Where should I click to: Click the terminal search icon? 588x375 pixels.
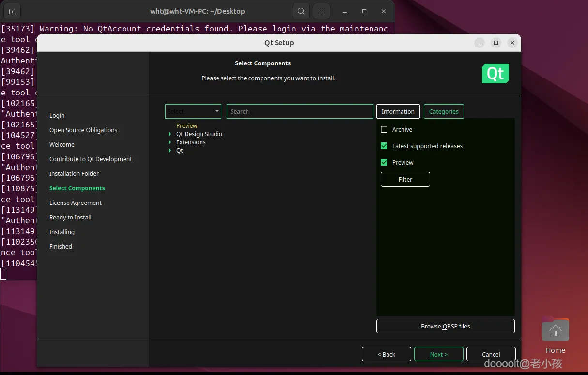pos(301,11)
